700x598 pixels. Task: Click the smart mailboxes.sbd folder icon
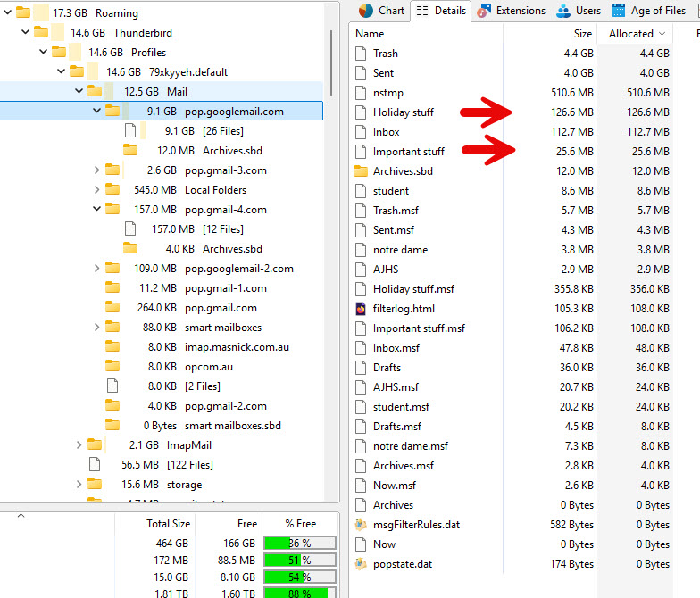click(x=112, y=425)
